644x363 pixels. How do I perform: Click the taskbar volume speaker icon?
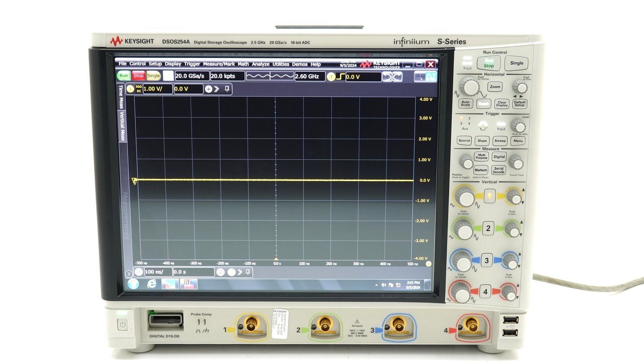(x=384, y=285)
